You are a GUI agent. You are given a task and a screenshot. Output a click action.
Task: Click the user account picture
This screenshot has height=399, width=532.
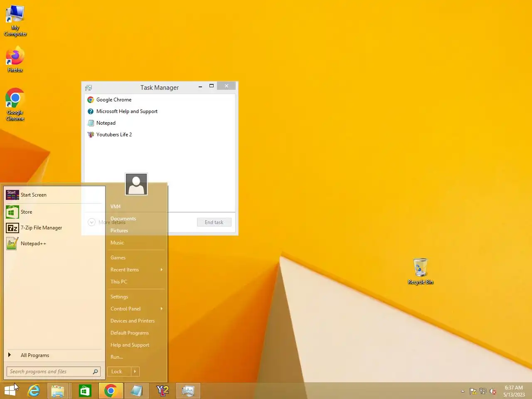point(136,184)
